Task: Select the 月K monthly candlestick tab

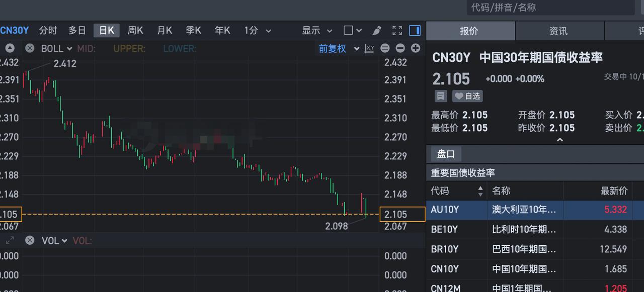Action: [165, 31]
